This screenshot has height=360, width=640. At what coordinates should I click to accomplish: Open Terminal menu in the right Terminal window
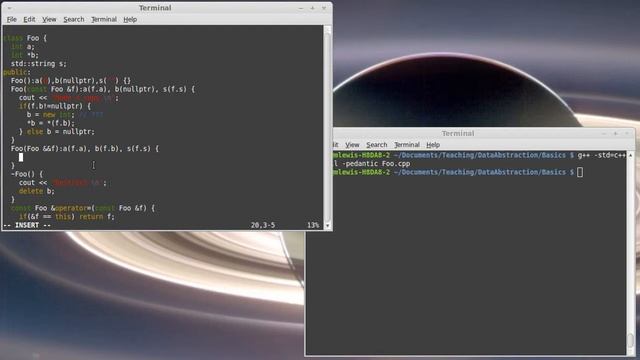(407, 144)
